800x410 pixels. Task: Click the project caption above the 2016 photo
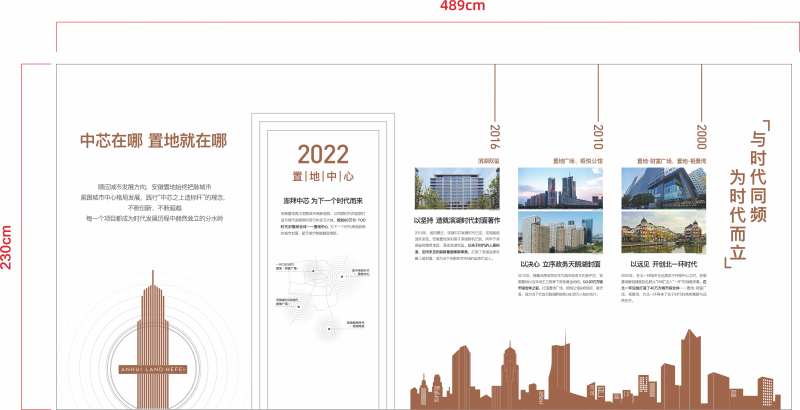pos(489,161)
